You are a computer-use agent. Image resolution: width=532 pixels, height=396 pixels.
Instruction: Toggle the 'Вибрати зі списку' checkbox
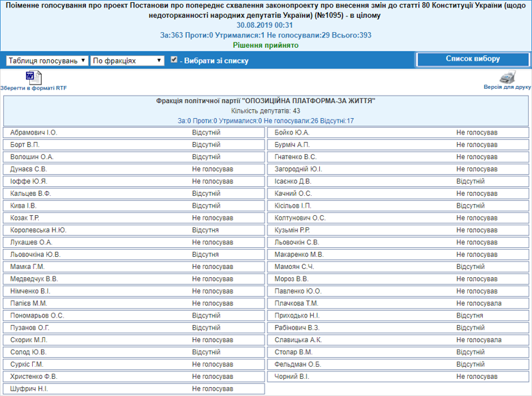tap(174, 60)
